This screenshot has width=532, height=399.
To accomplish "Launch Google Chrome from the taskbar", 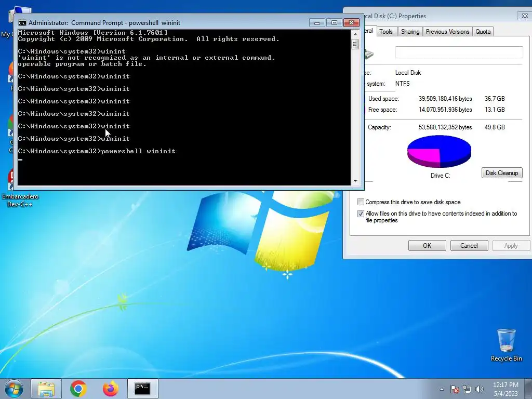I will point(78,389).
